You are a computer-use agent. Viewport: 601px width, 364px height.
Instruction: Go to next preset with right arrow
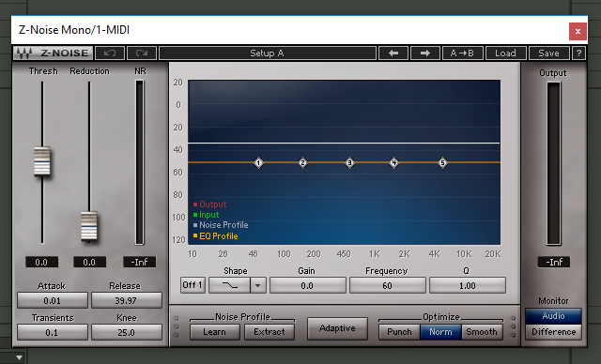425,53
